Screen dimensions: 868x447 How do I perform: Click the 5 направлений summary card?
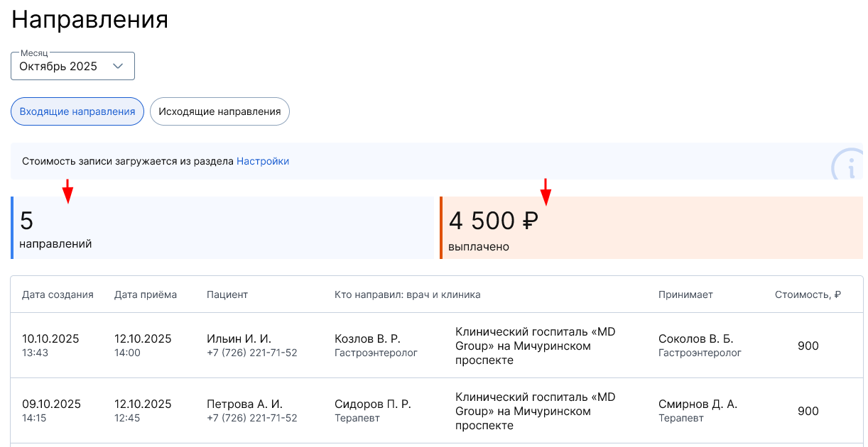click(222, 228)
